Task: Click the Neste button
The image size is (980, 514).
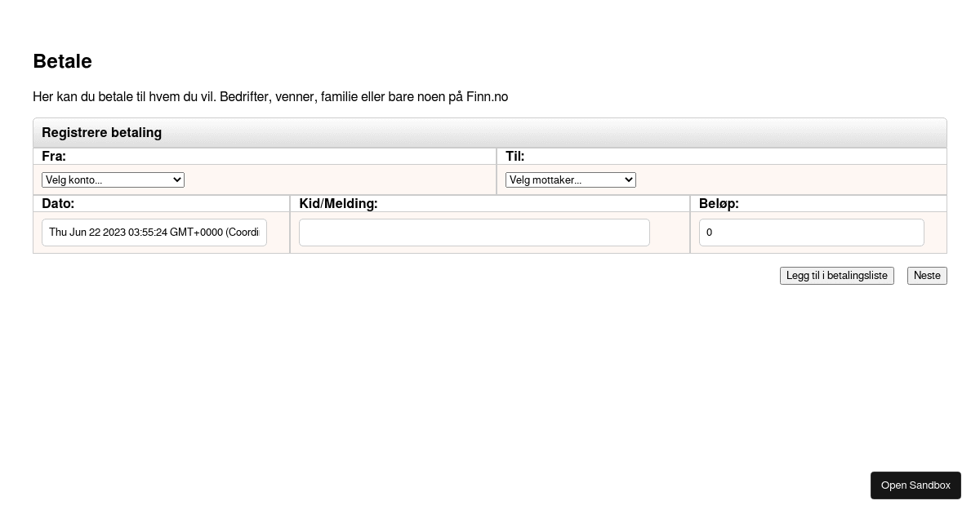Action: click(927, 275)
